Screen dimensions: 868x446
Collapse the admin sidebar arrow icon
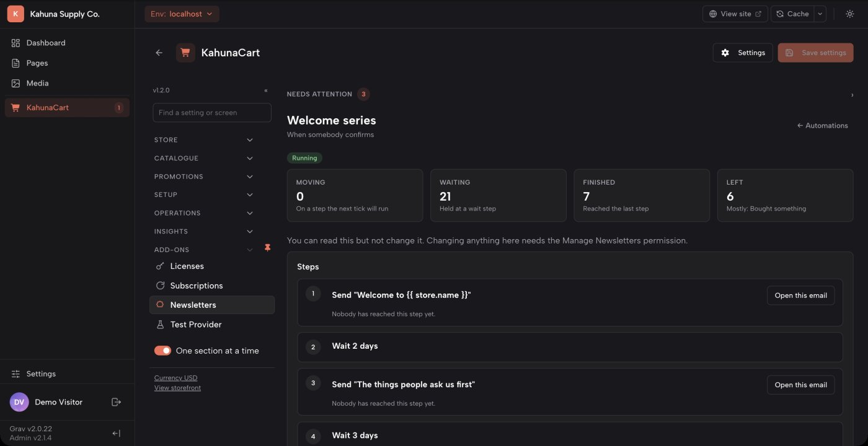[x=116, y=434]
